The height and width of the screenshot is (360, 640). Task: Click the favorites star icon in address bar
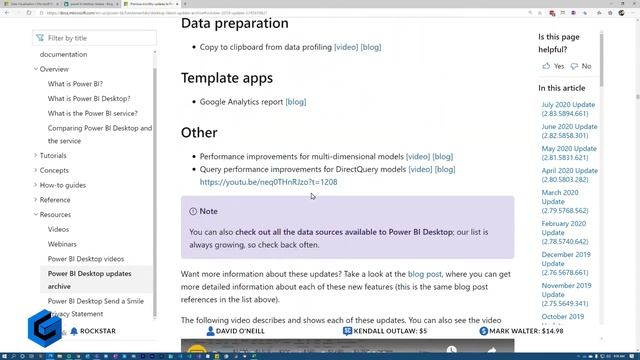click(540, 13)
